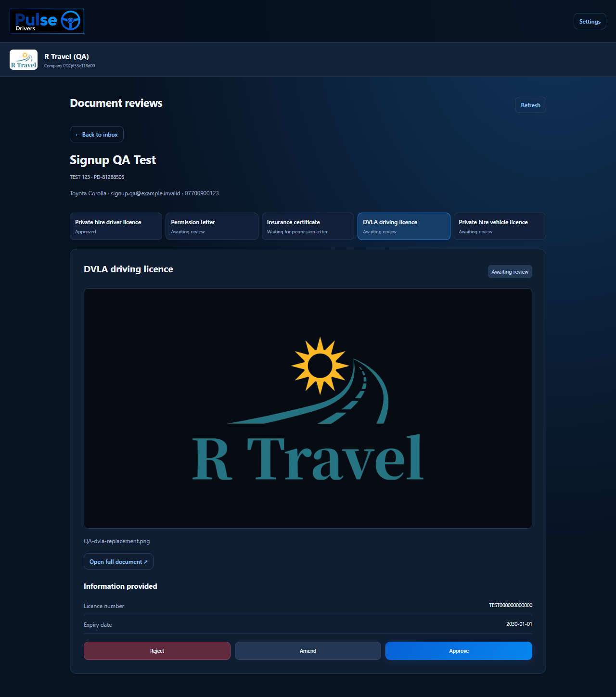Click the Document reviews page heading
616x697 pixels.
(x=116, y=103)
